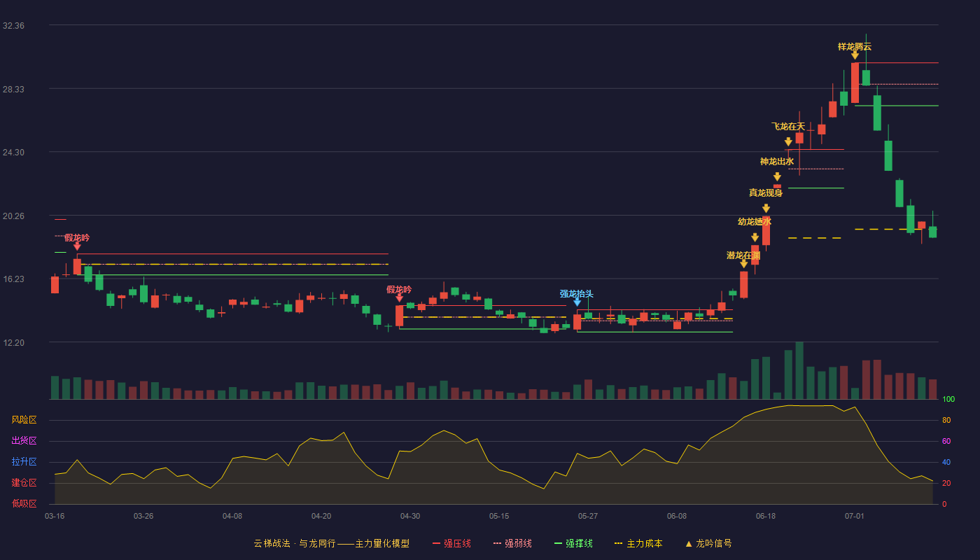The height and width of the screenshot is (560, 980).
Task: Select the 建仓区 zone label
Action: [24, 483]
